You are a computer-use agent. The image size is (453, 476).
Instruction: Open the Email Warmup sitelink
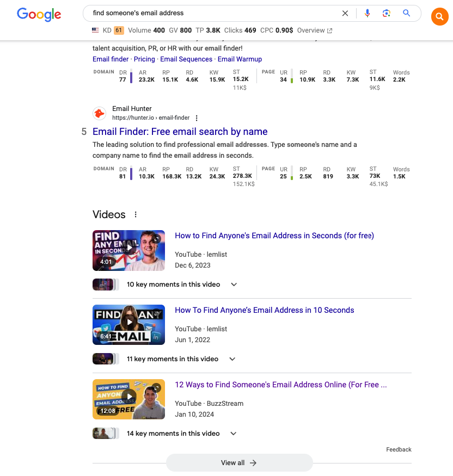pos(240,59)
